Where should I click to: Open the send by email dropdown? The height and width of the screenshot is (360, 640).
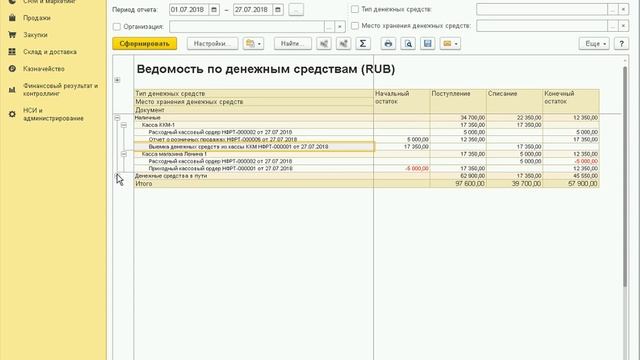450,43
